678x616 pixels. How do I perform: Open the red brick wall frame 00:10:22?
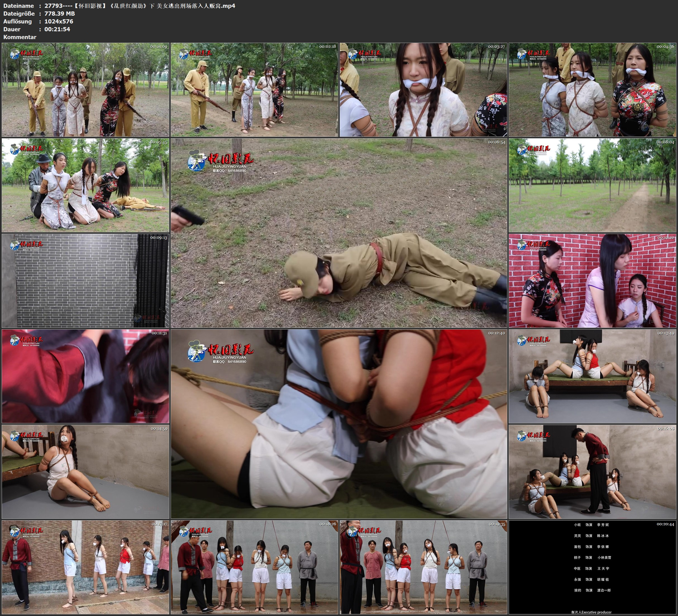(x=592, y=281)
